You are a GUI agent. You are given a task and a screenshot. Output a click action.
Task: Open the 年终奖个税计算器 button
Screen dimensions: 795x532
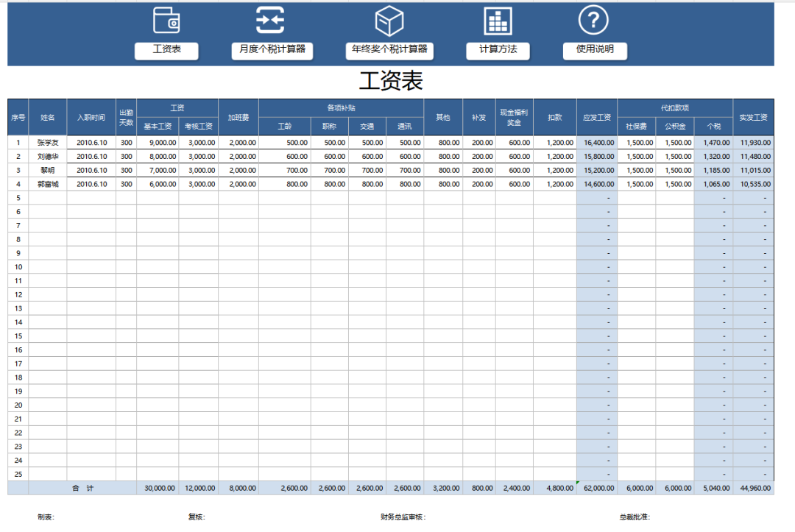[x=389, y=50]
